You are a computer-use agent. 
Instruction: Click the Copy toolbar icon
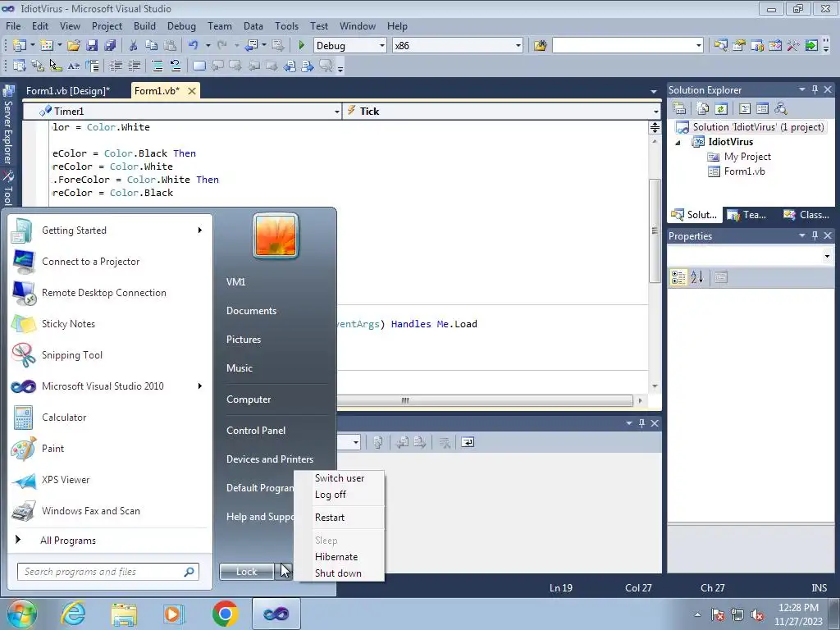pyautogui.click(x=152, y=46)
